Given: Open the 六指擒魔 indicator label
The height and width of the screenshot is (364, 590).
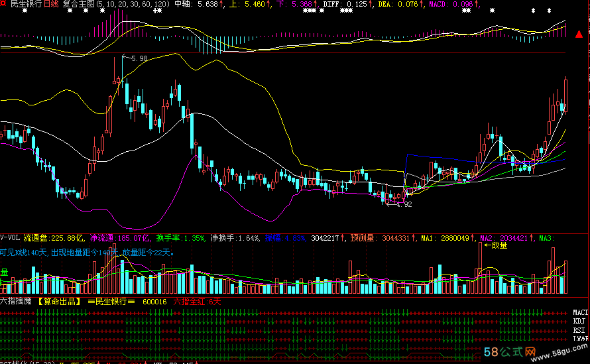Looking at the screenshot, I should click(16, 302).
